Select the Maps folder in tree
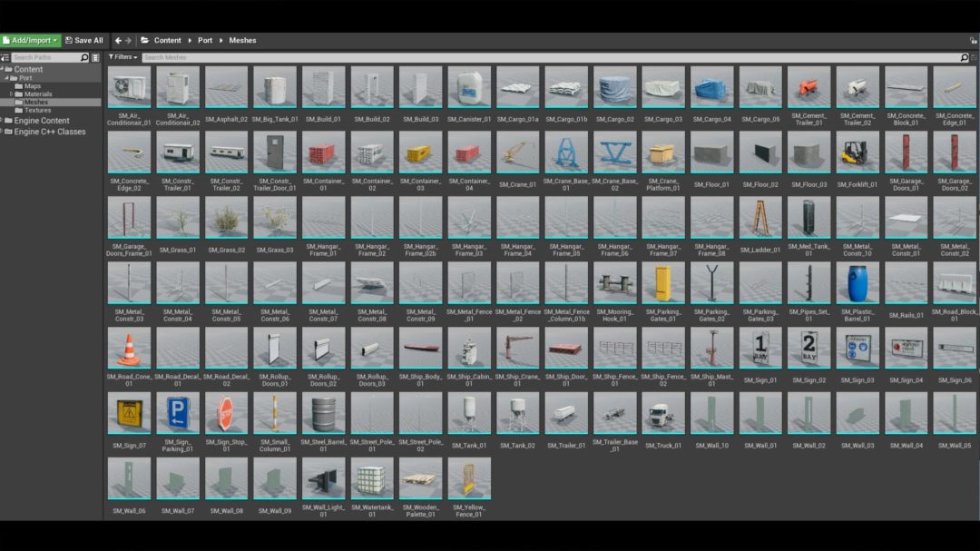The width and height of the screenshot is (980, 551). 32,86
